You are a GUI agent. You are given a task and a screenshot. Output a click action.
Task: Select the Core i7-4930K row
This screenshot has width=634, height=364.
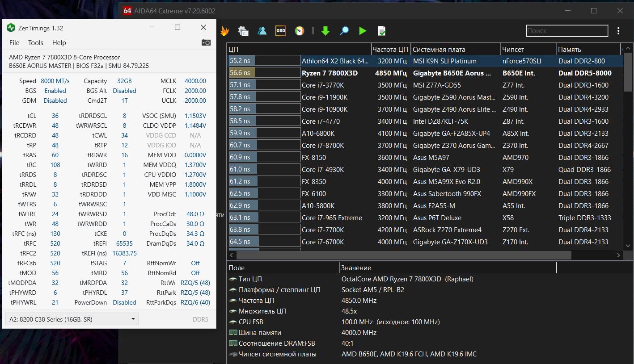click(425, 170)
